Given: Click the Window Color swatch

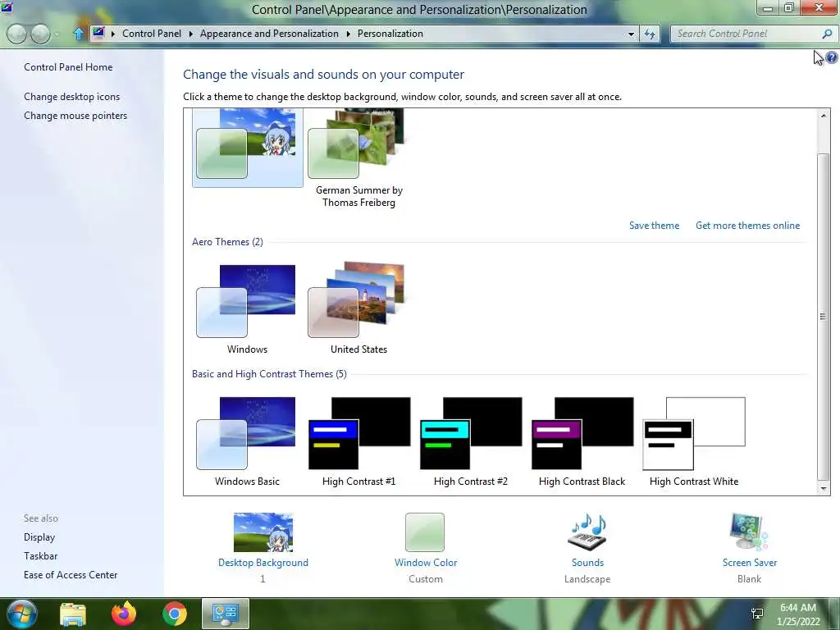Looking at the screenshot, I should click(425, 532).
